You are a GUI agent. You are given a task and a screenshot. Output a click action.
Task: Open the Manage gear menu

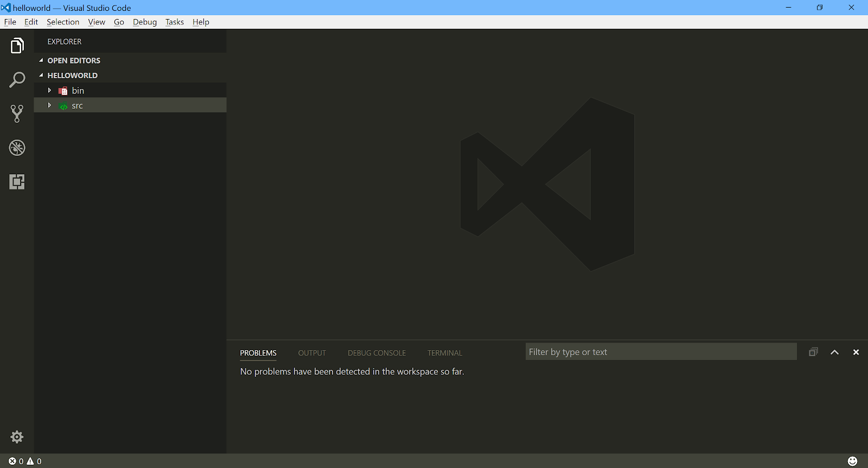(x=17, y=437)
